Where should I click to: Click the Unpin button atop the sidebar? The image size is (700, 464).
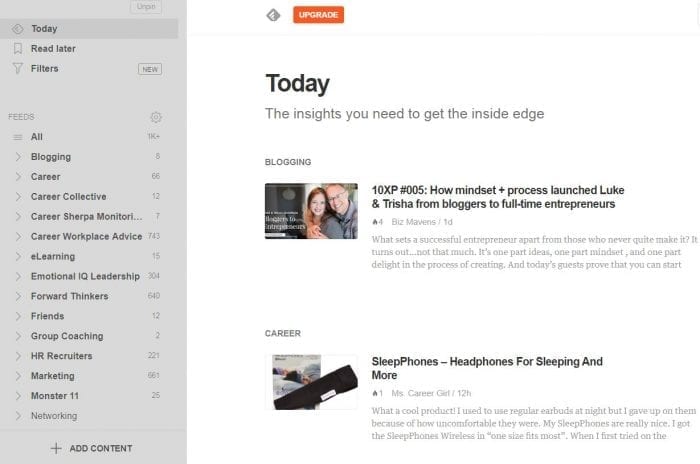146,6
